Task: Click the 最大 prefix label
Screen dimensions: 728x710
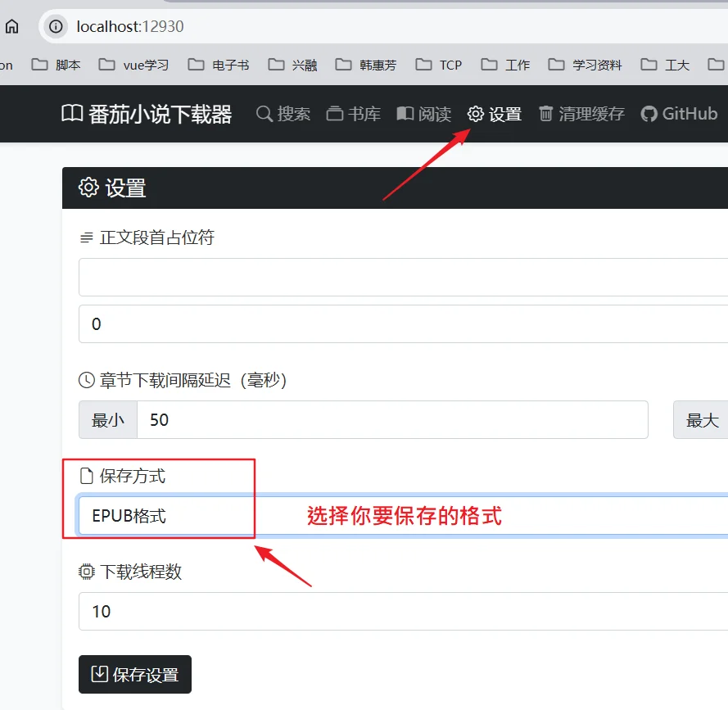Action: 702,420
